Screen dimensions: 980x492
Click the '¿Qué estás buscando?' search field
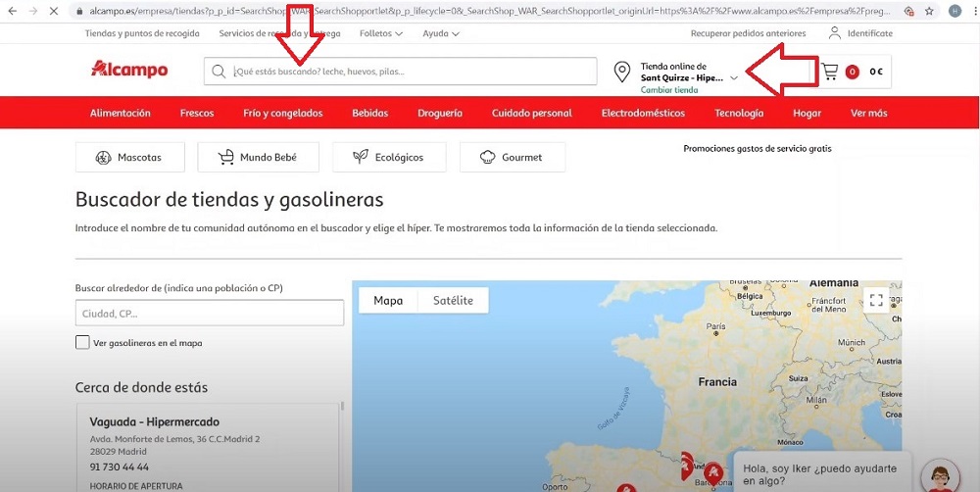412,72
